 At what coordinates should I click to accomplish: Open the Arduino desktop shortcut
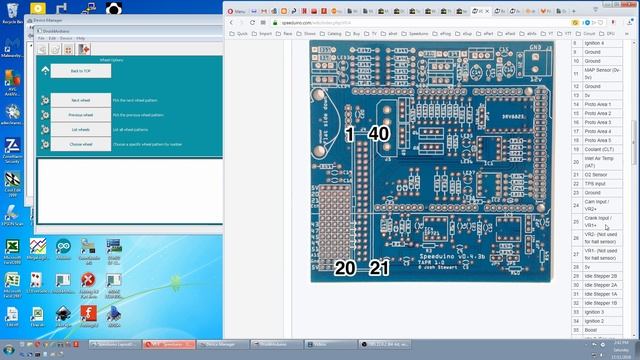click(63, 249)
